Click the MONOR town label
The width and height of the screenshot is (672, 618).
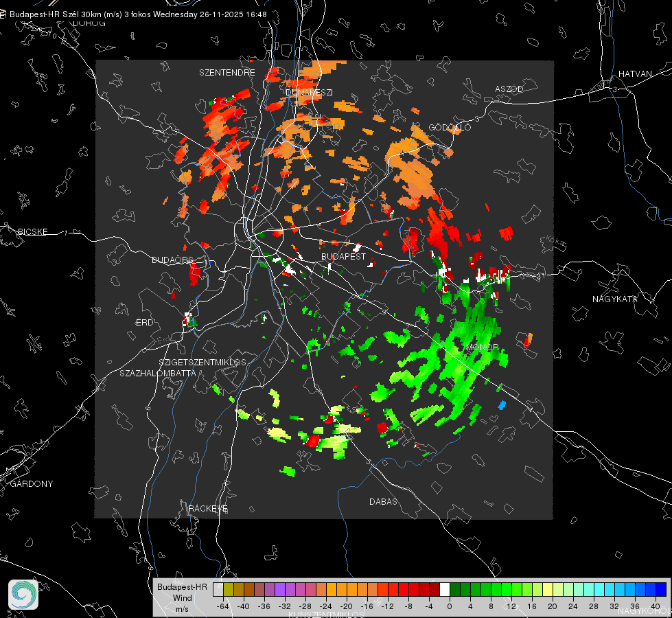[x=482, y=347]
